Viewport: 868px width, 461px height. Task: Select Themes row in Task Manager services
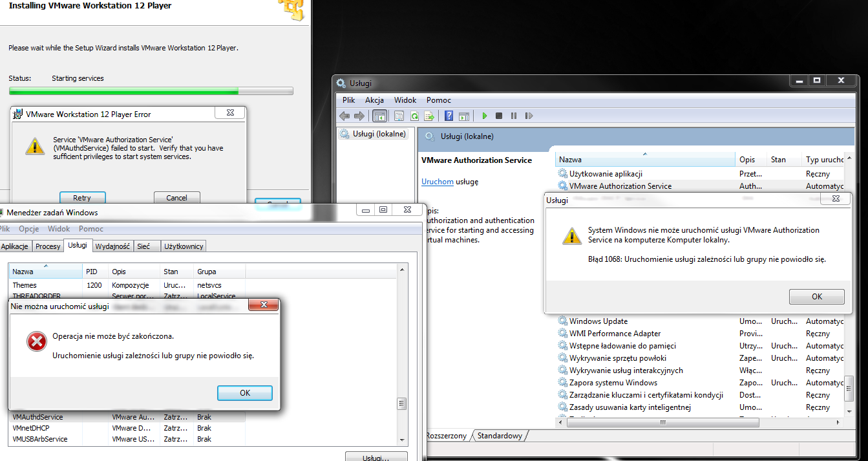tap(127, 285)
